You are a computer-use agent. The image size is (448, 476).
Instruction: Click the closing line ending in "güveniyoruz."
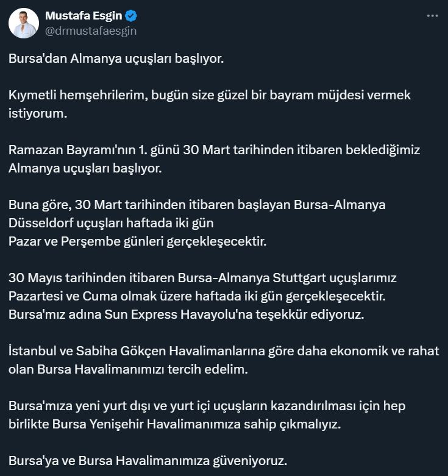pyautogui.click(x=148, y=461)
